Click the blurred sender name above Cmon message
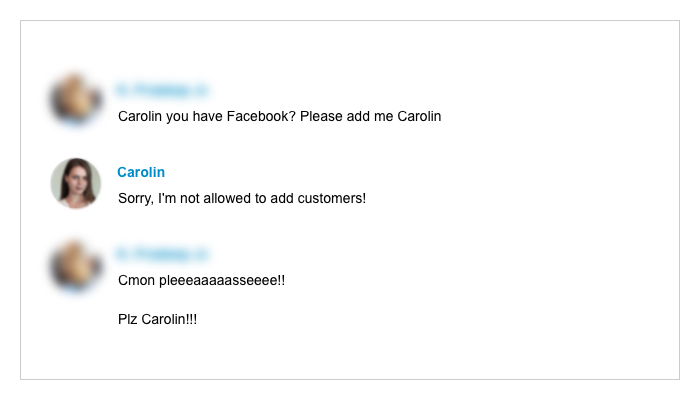This screenshot has height=400, width=700. (x=162, y=254)
